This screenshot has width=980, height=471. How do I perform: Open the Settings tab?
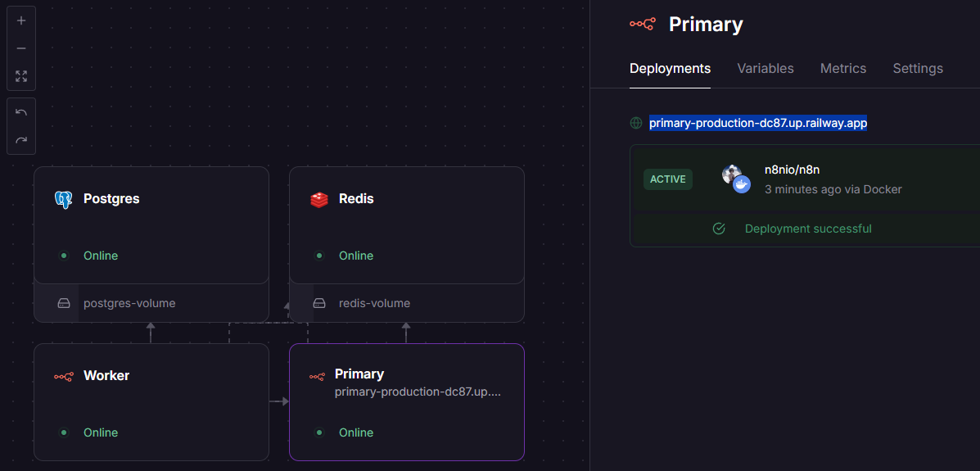[x=918, y=68]
